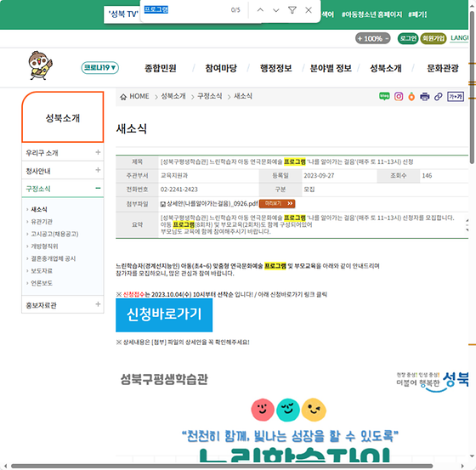Open the 분야별 정보 menu
Image resolution: width=476 pixels, height=470 pixels.
tap(331, 68)
